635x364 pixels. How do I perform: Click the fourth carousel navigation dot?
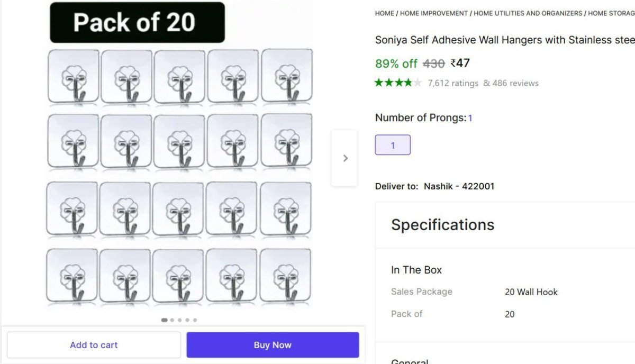(187, 320)
